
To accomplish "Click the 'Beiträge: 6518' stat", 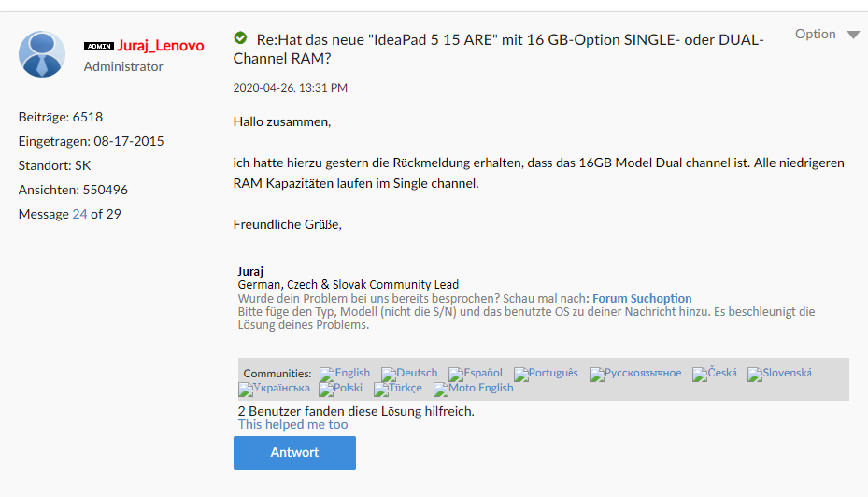I will tap(61, 117).
